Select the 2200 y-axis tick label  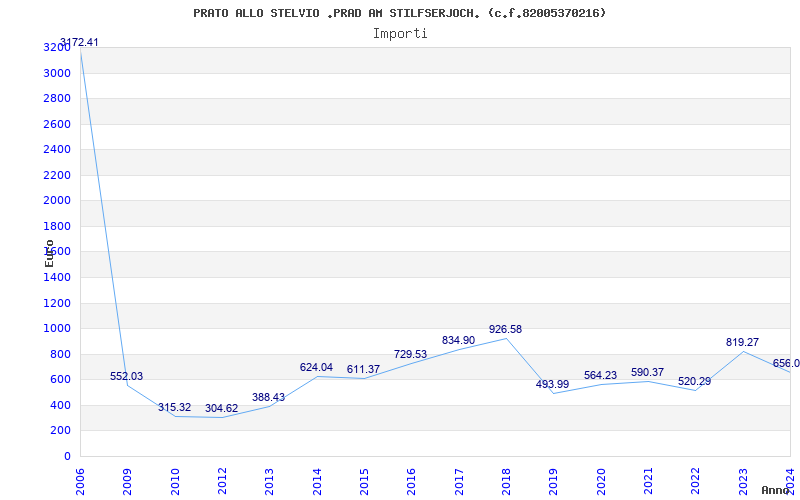(x=57, y=175)
